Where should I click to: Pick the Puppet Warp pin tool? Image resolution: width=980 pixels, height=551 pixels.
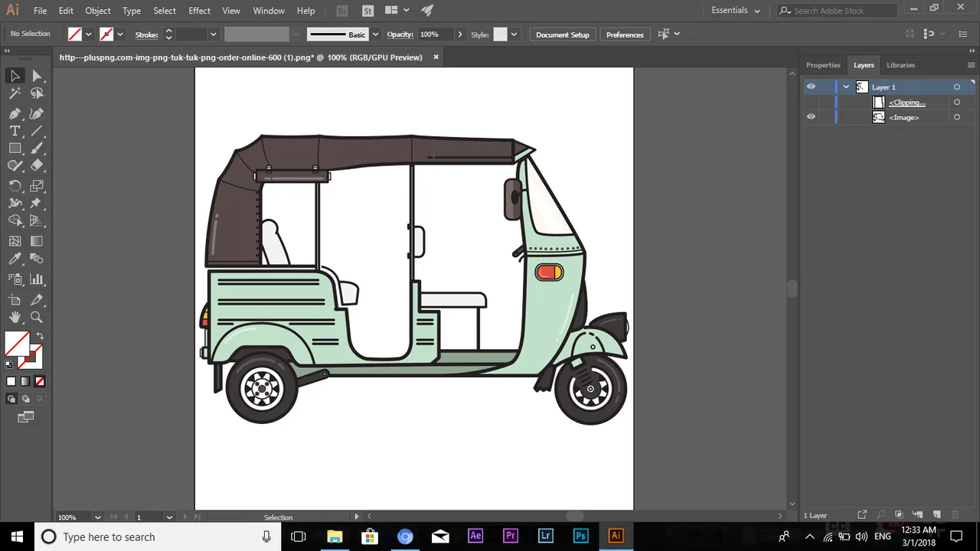tap(37, 204)
